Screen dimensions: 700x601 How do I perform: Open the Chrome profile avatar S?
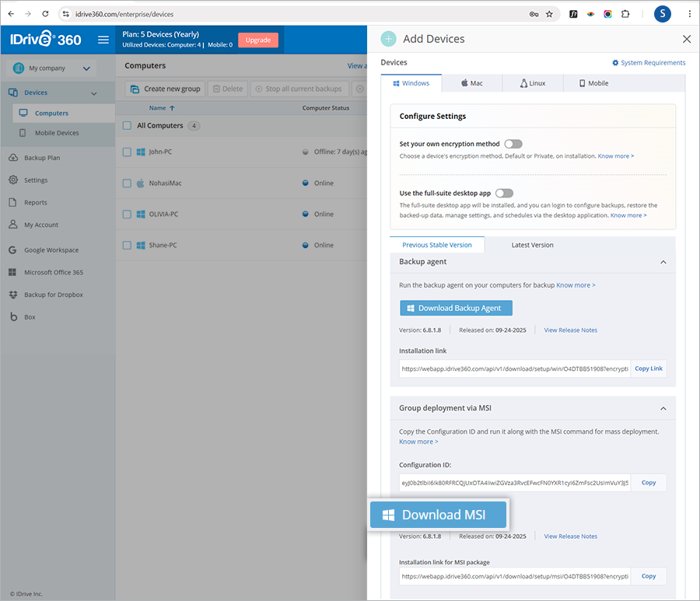662,14
